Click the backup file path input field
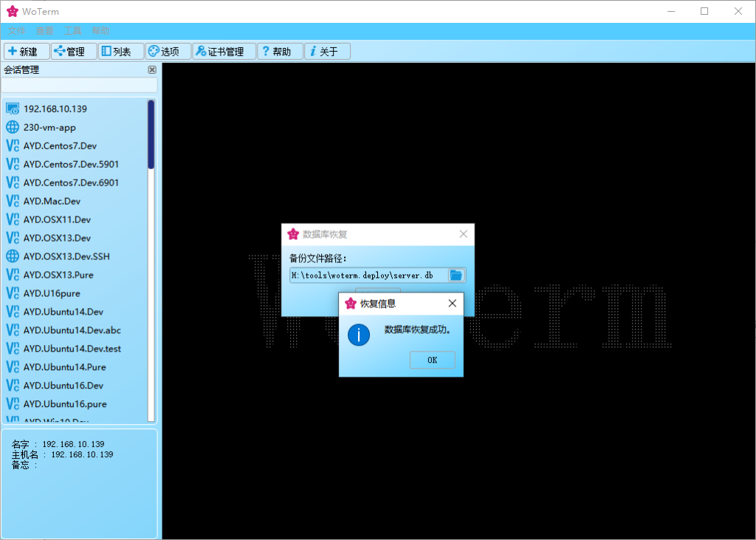 tap(367, 274)
